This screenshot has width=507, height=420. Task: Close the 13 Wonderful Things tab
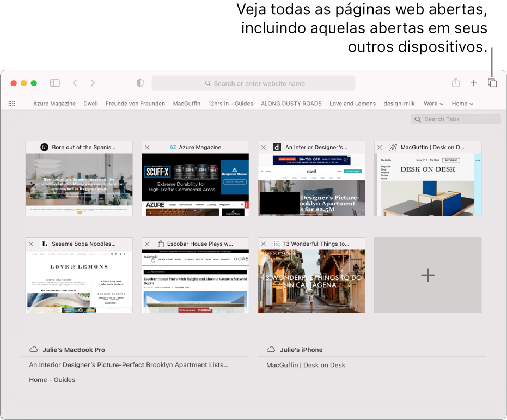tap(264, 244)
